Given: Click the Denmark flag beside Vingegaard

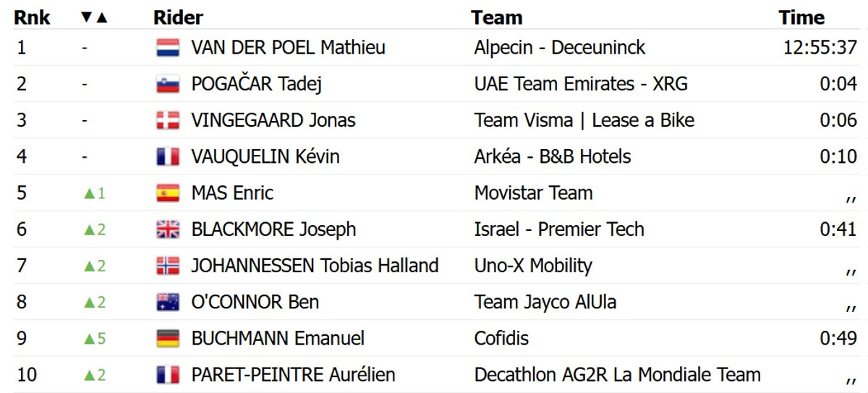Looking at the screenshot, I should [168, 121].
